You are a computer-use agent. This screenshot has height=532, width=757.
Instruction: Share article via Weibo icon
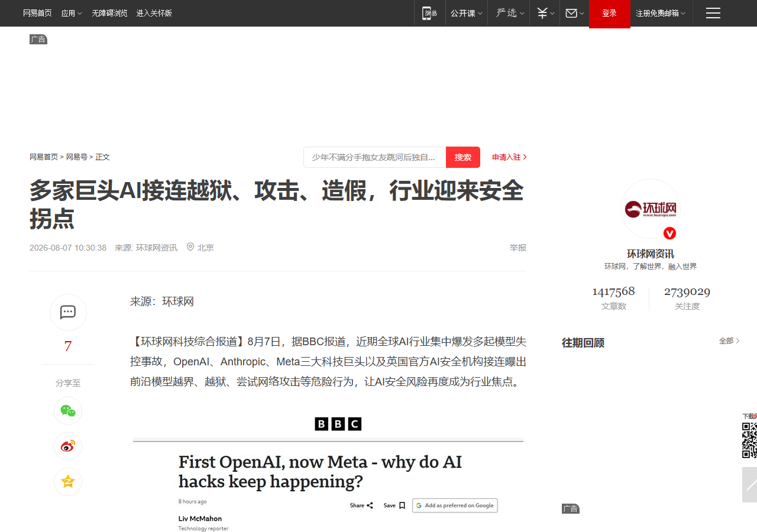tap(68, 446)
